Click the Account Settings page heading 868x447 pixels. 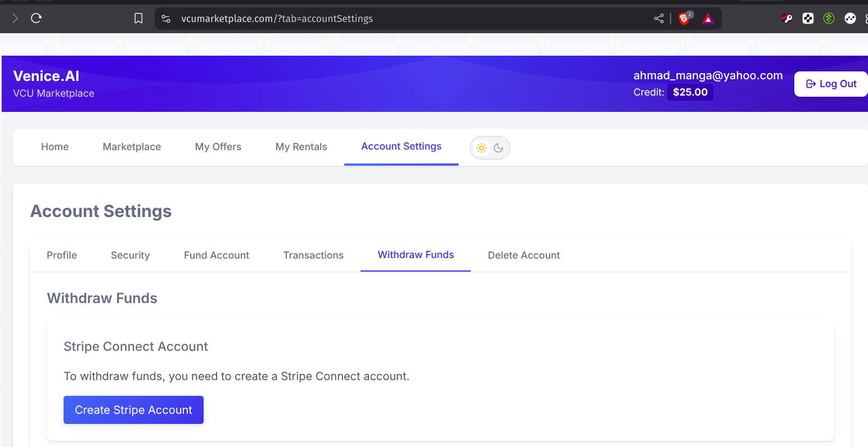coord(101,211)
